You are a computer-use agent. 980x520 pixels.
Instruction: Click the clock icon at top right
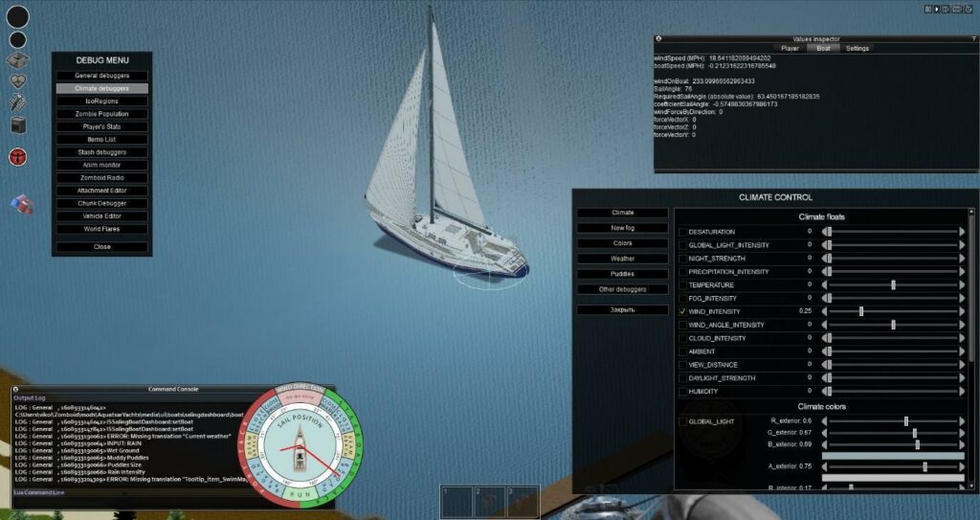(969, 10)
